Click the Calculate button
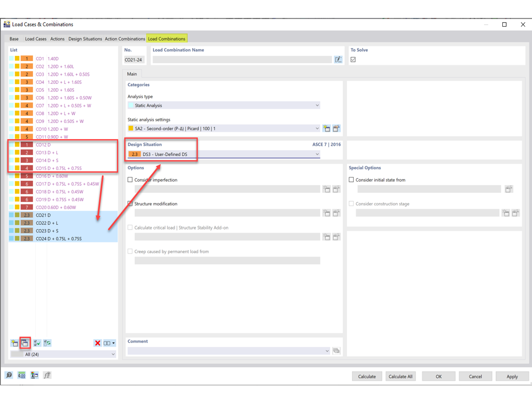This screenshot has width=532, height=399. click(x=367, y=376)
